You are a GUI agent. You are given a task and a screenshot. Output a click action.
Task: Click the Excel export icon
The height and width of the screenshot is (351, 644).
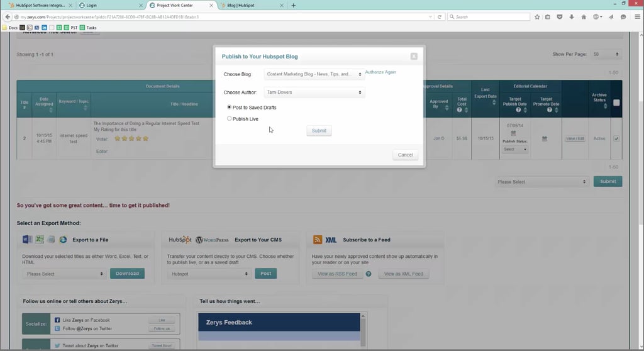tap(40, 239)
